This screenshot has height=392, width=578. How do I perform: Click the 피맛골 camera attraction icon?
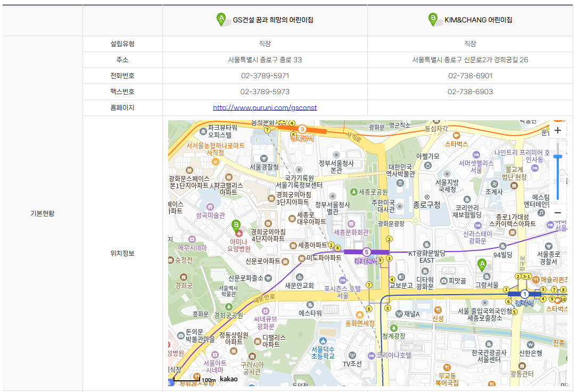(x=444, y=281)
